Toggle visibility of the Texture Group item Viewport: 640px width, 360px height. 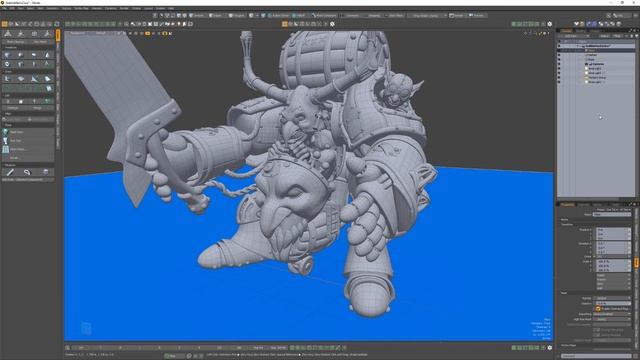click(559, 77)
